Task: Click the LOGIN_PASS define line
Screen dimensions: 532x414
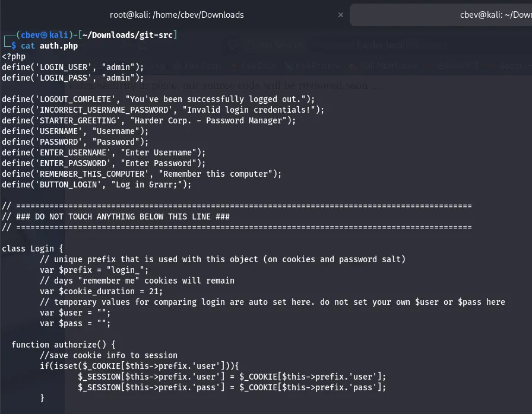Action: [73, 78]
